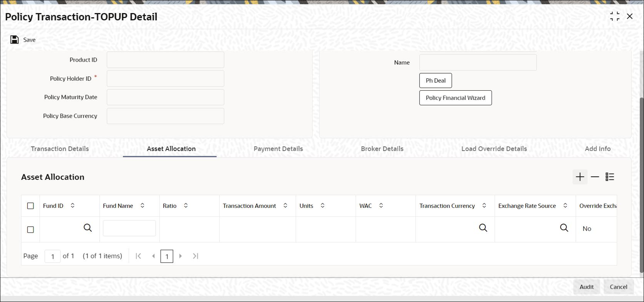Sort by Transaction Currency column
The image size is (644, 302).
tap(484, 206)
